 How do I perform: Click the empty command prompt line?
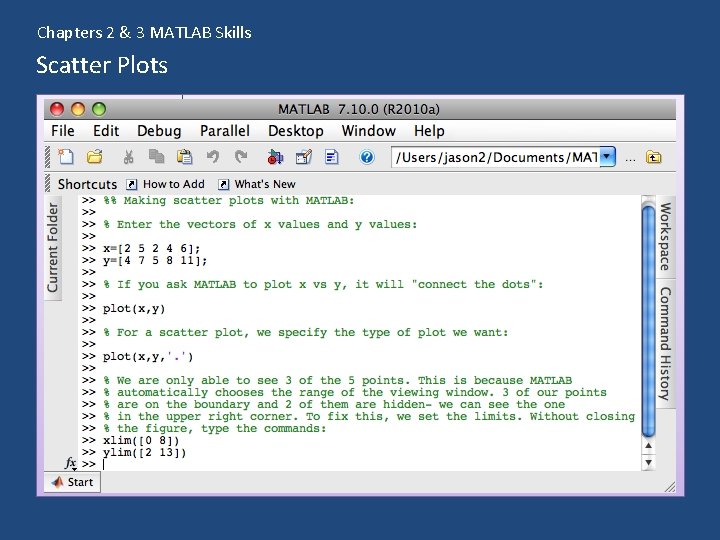coord(360,464)
